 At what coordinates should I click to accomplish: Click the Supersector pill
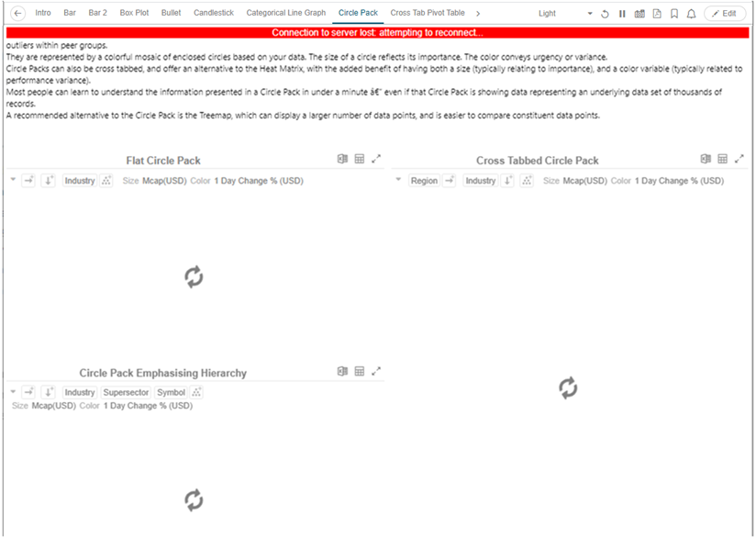pyautogui.click(x=126, y=392)
